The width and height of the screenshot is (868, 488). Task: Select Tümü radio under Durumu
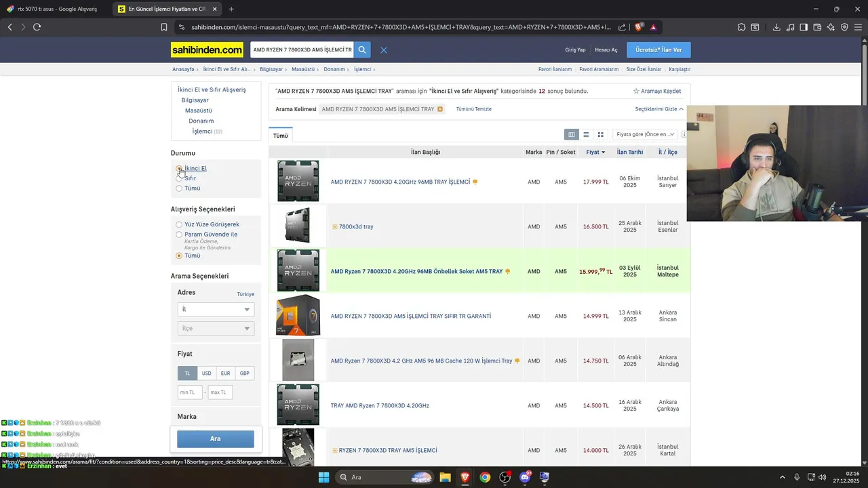179,188
